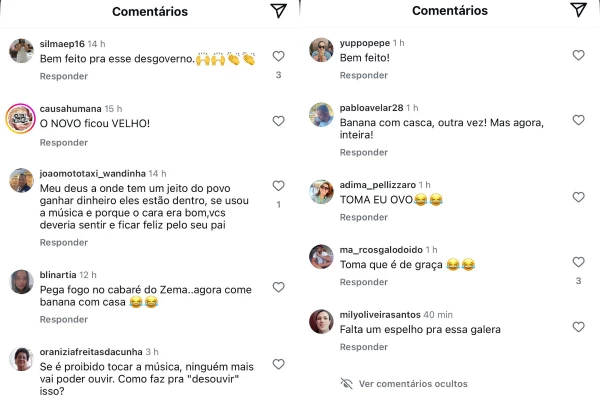This screenshot has height=400, width=600.
Task: Heart milyoliveirasantos's comment
Action: tap(579, 327)
